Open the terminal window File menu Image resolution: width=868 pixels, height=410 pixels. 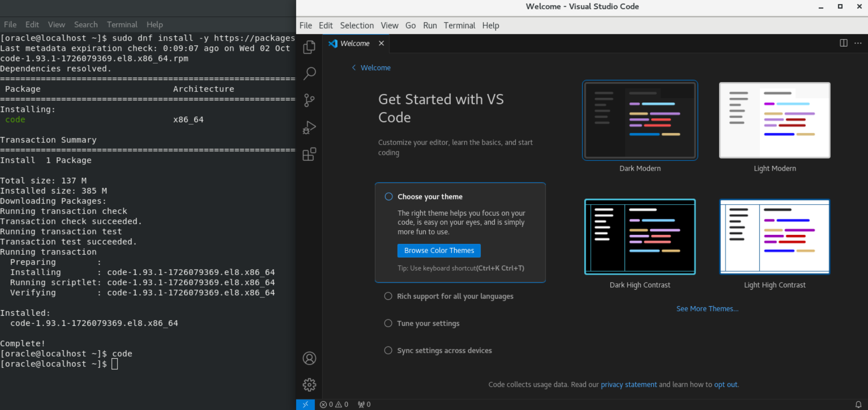[x=10, y=25]
